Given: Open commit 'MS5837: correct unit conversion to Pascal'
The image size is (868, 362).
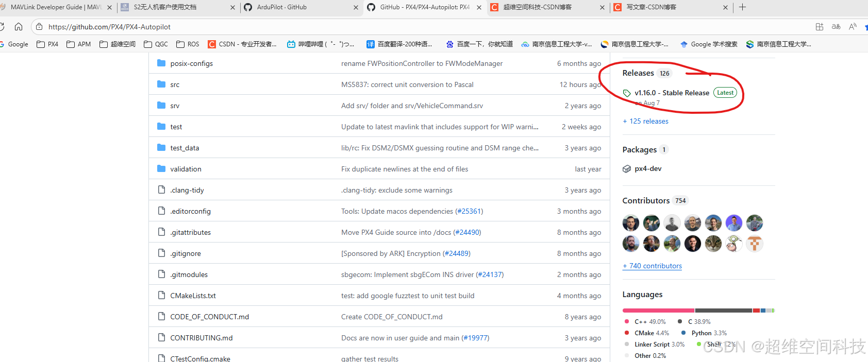Looking at the screenshot, I should [407, 85].
